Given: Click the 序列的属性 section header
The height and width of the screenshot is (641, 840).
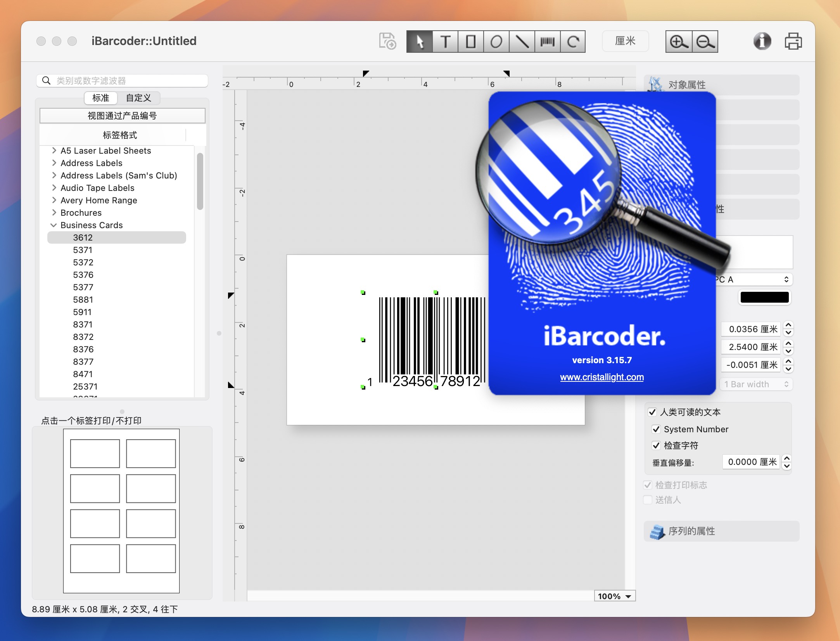Looking at the screenshot, I should (722, 531).
